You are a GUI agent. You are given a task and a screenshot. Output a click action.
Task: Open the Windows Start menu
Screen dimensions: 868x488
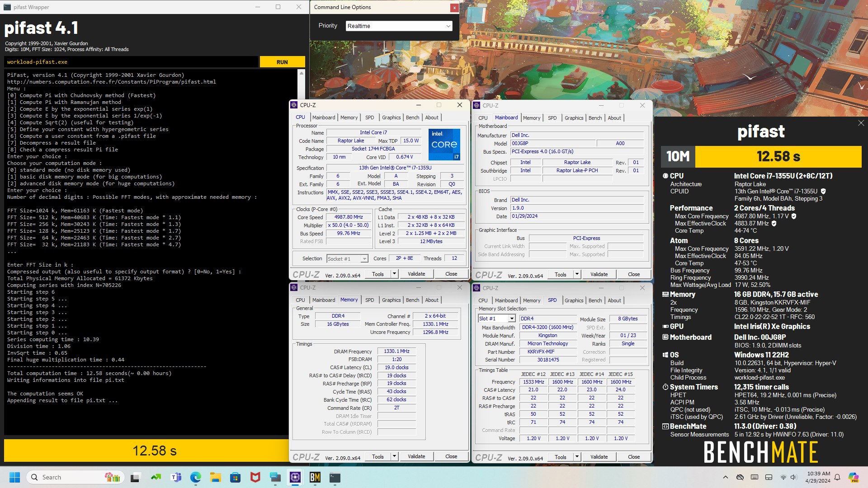[14, 477]
